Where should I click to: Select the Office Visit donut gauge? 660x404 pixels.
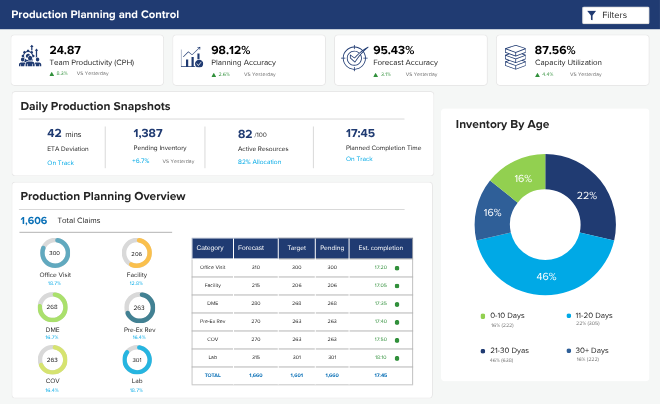(x=55, y=253)
